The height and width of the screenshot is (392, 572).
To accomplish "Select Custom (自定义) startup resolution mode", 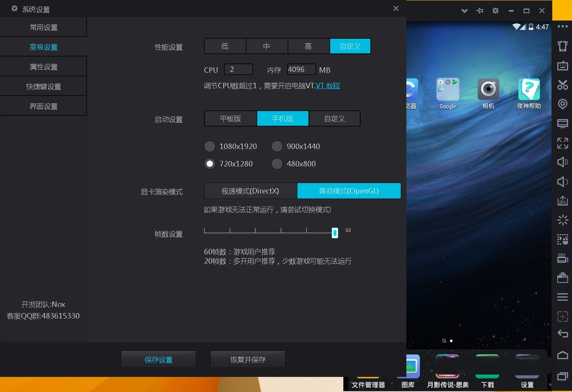I will pos(335,118).
